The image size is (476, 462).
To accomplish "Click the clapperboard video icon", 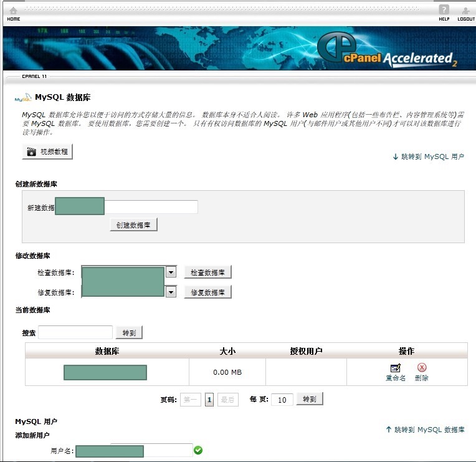I will (x=31, y=152).
